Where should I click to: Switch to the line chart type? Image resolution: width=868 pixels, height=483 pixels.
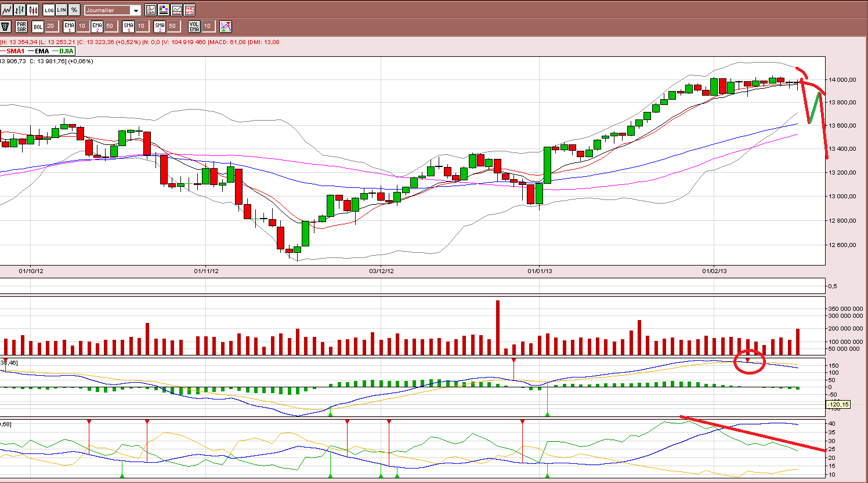6,10
